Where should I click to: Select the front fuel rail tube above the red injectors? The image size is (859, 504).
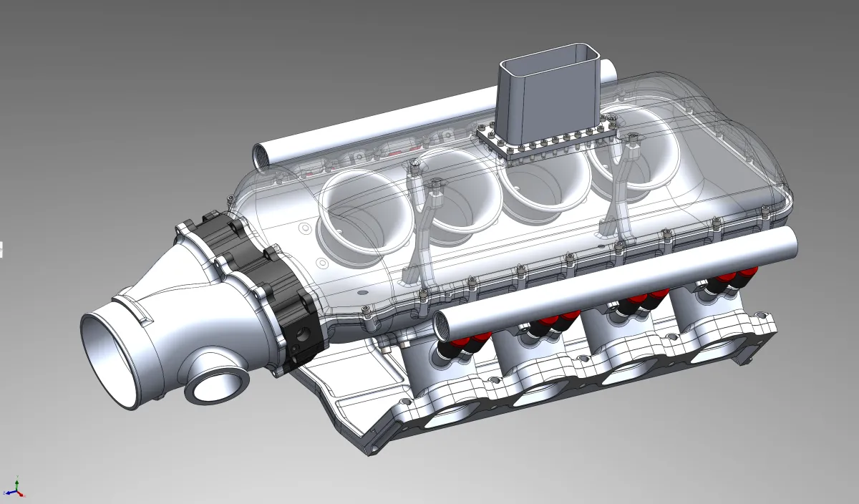coord(616,284)
